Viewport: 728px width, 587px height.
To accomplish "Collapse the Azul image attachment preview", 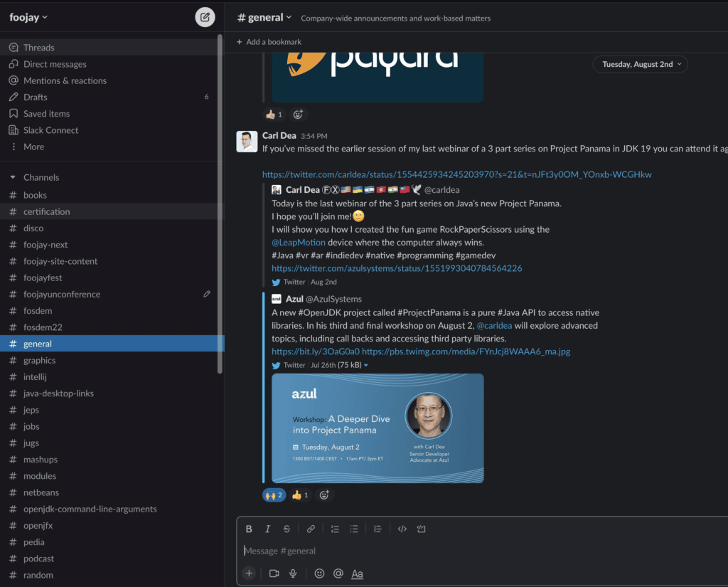I will point(366,365).
